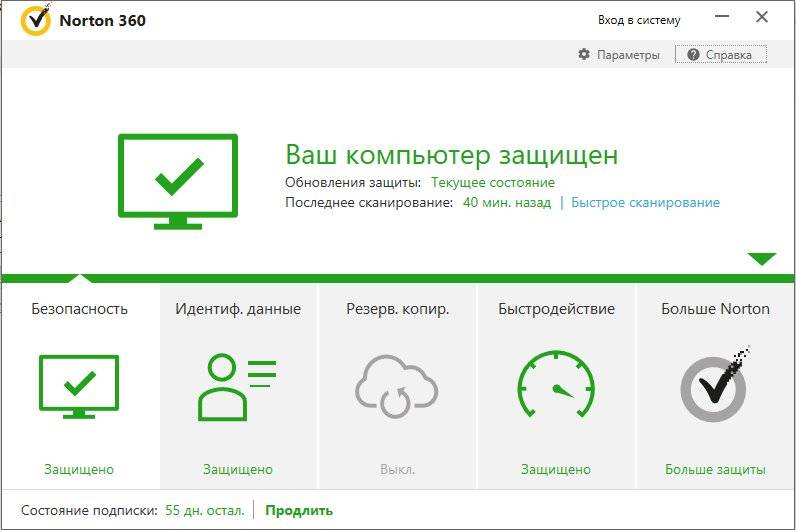Screen dimensions: 796x530
Task: Minimize the Norton 360 window
Action: pyautogui.click(x=722, y=17)
